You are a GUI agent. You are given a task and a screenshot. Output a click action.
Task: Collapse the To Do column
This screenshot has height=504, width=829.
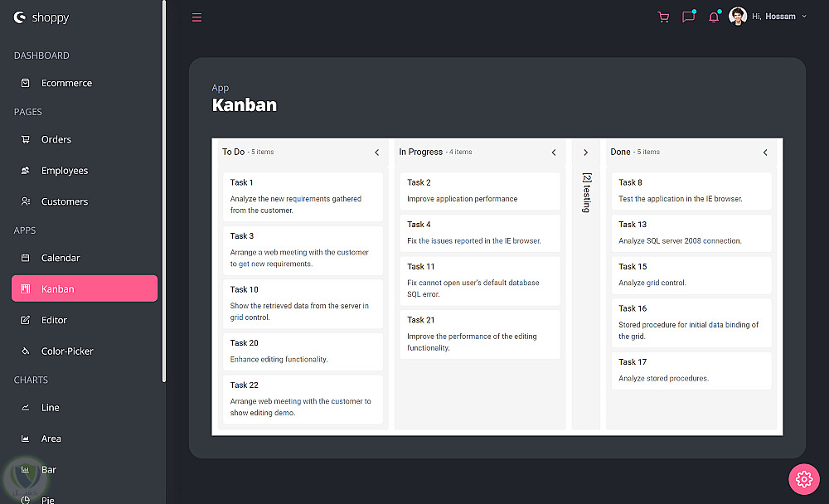tap(377, 153)
